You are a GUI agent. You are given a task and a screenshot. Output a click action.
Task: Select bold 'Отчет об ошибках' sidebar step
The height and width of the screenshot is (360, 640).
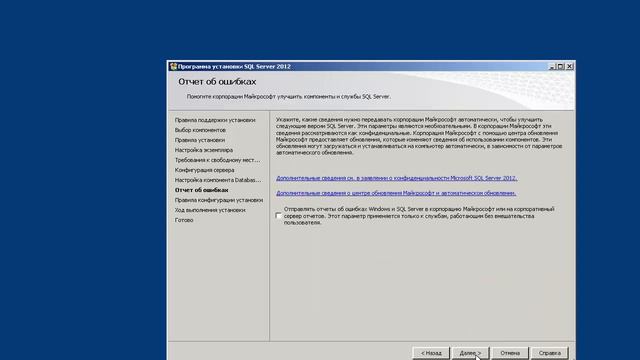(x=202, y=190)
